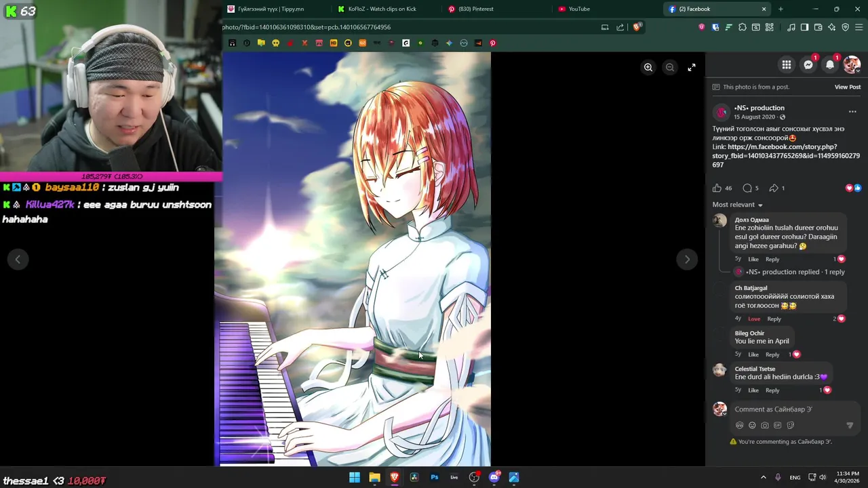Like Bileg Ochir's comment
Image resolution: width=868 pixels, height=488 pixels.
pos(753,354)
